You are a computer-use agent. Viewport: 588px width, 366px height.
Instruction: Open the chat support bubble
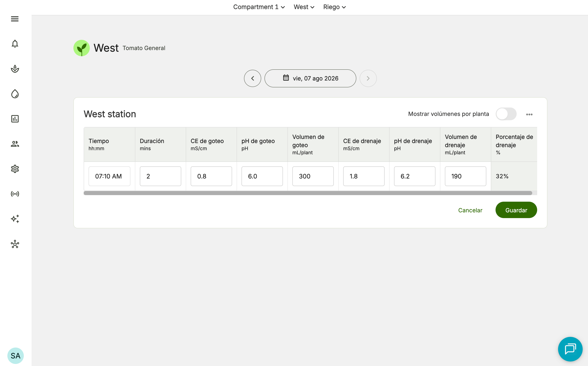click(570, 349)
